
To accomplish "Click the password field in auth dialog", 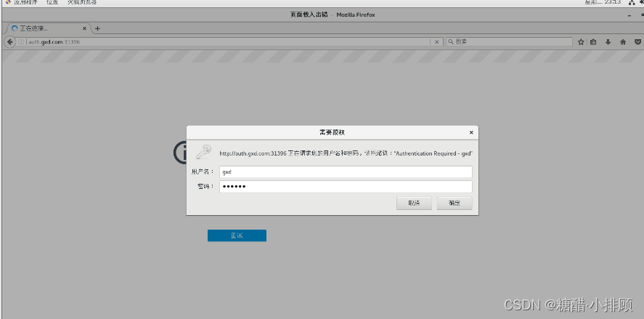I will (346, 187).
